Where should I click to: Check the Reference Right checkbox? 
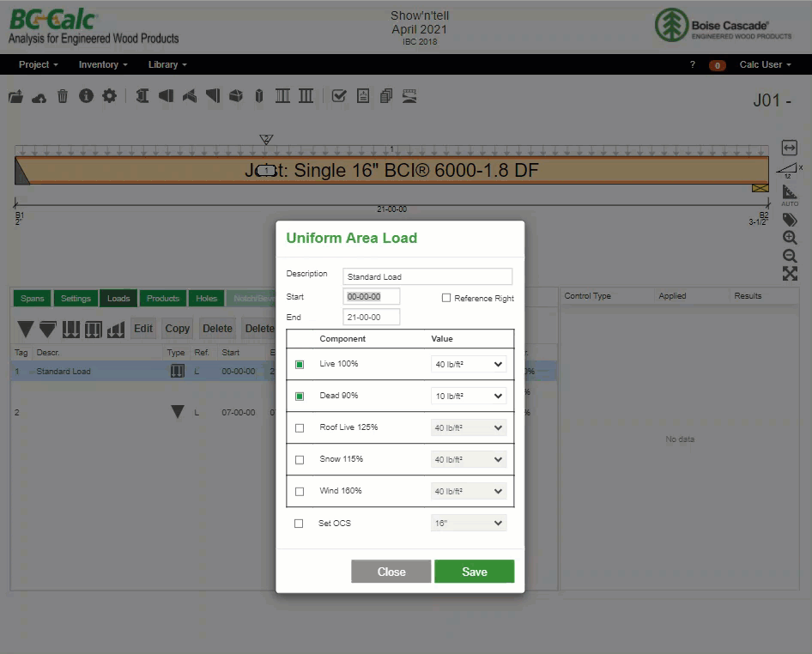tap(445, 298)
